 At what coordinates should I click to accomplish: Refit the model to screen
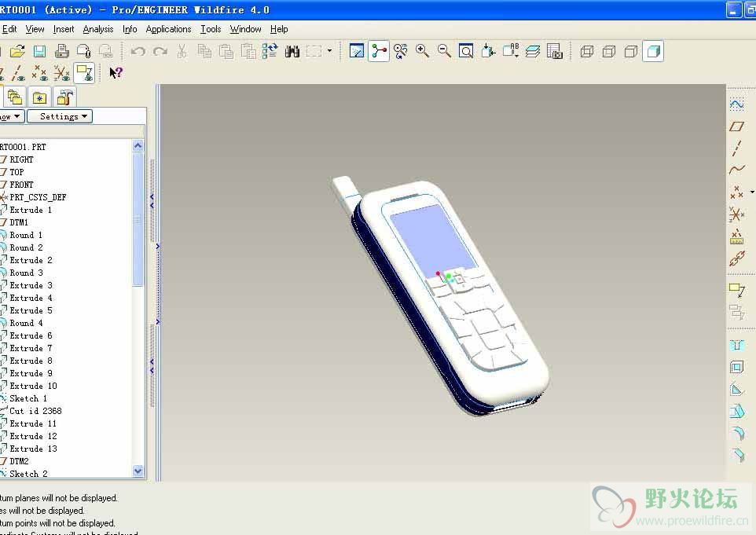[x=466, y=51]
